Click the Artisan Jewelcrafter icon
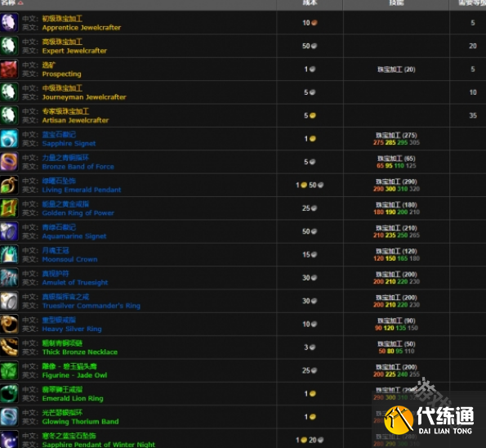 (9, 115)
